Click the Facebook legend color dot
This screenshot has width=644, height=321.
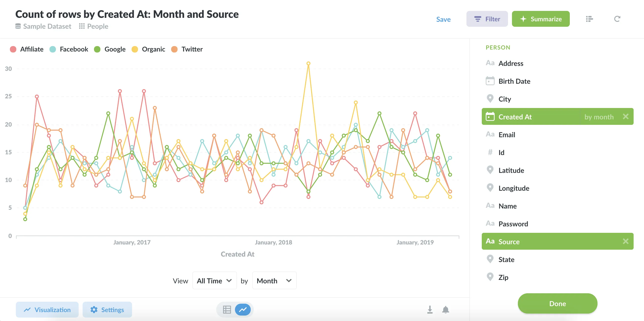click(x=53, y=49)
